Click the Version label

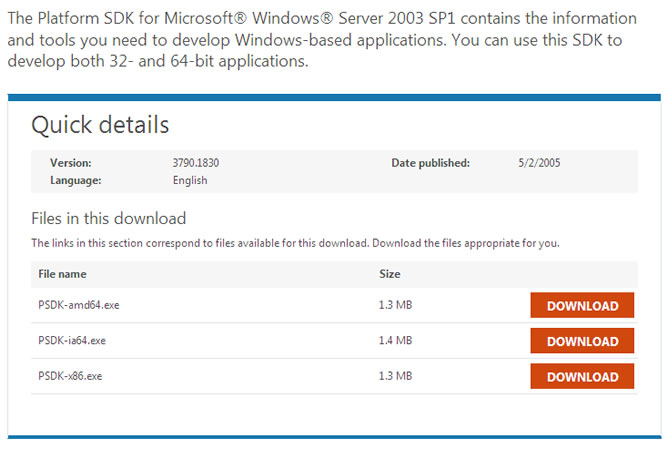[71, 163]
